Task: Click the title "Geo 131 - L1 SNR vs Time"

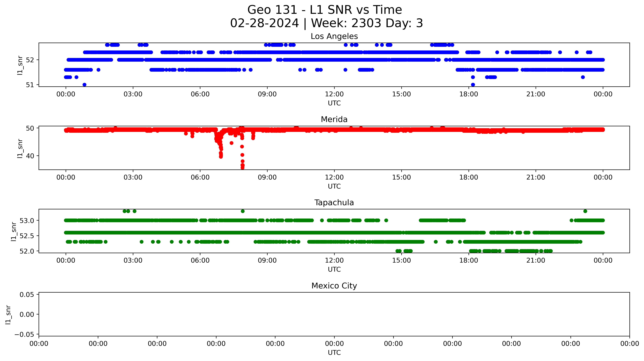Action: click(x=325, y=10)
